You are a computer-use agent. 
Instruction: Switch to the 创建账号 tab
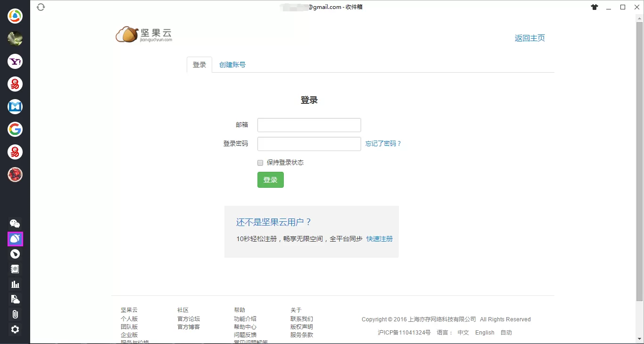point(232,65)
